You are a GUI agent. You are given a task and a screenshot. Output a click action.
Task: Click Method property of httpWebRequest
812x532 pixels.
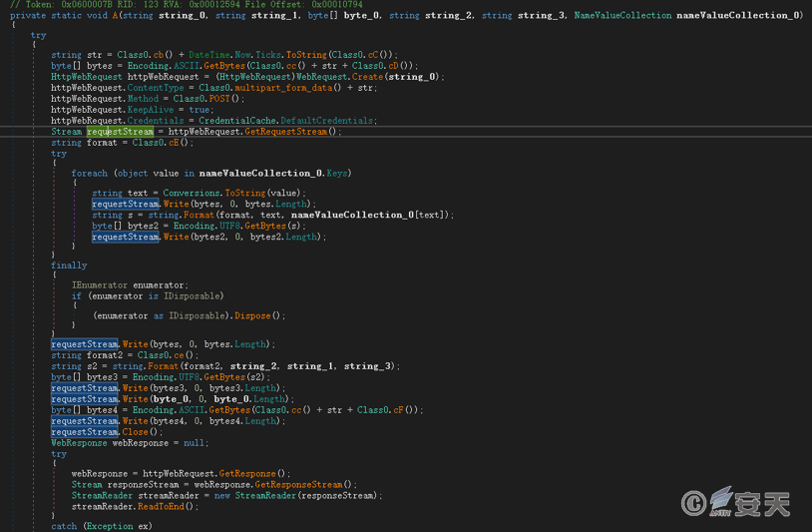[143, 99]
